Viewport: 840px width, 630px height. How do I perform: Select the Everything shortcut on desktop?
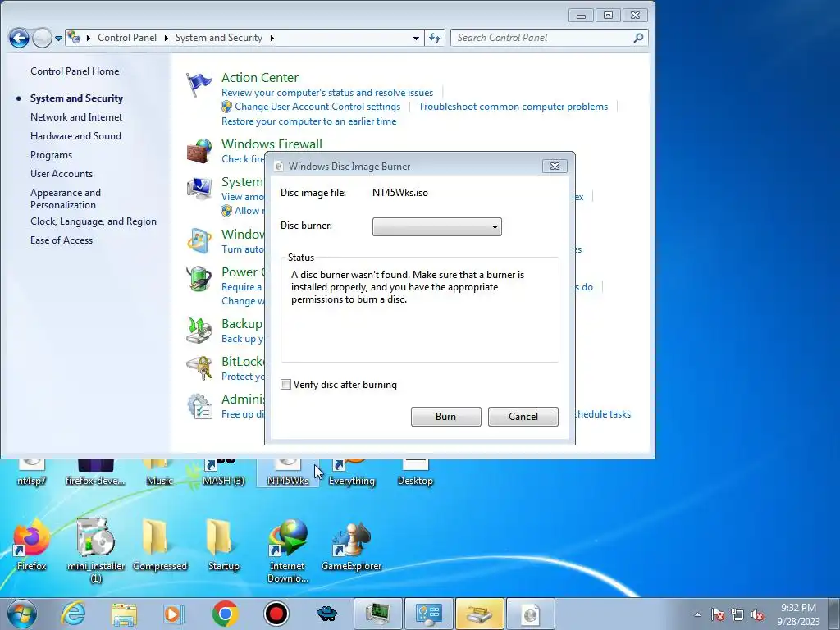351,475
